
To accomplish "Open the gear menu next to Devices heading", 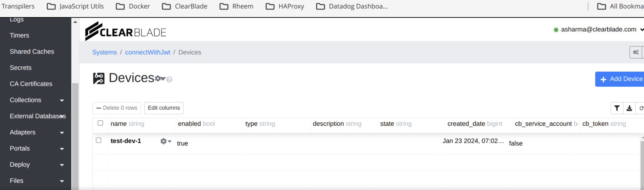I will click(160, 79).
